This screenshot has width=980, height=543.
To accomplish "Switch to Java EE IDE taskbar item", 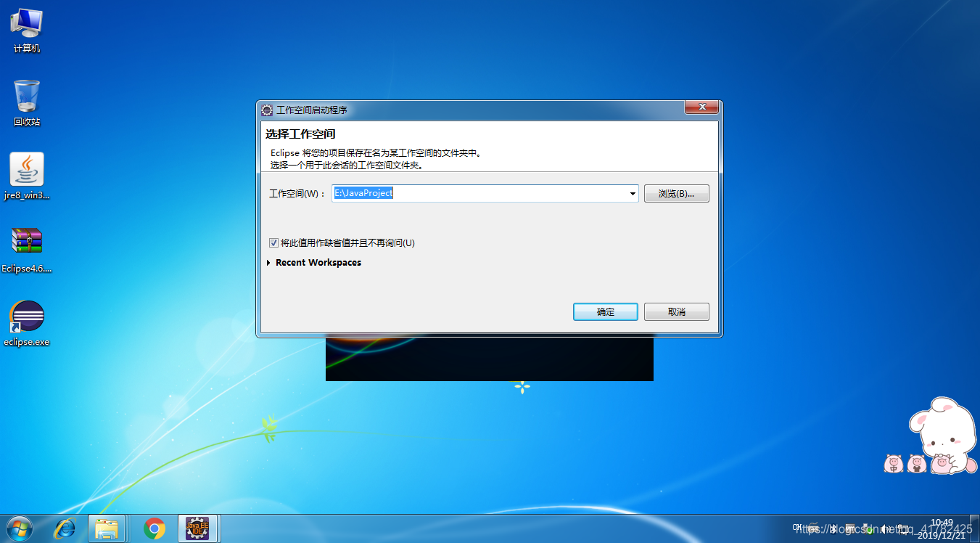I will pyautogui.click(x=197, y=528).
